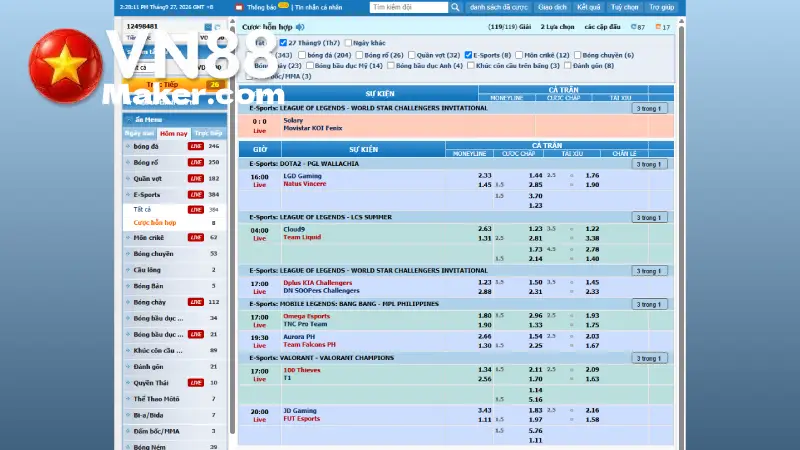Click the blue square icon beside account 12498481
The height and width of the screenshot is (450, 800).
(x=208, y=27)
